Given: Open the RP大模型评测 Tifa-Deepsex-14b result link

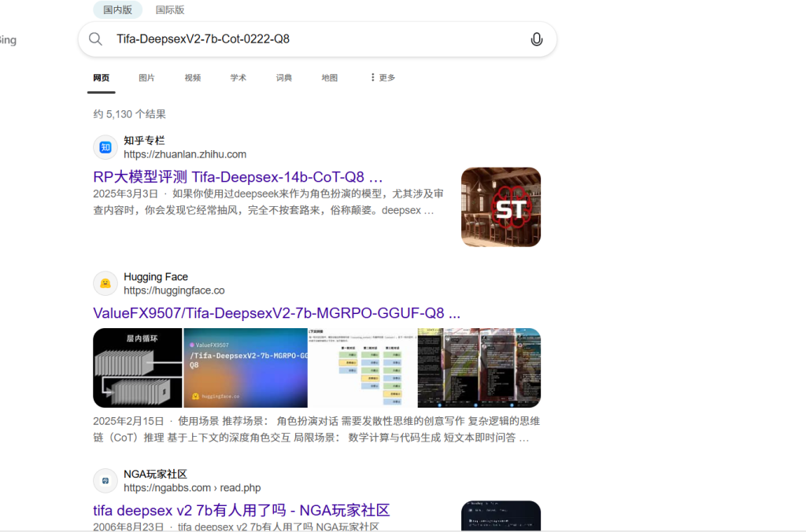Looking at the screenshot, I should point(238,176).
